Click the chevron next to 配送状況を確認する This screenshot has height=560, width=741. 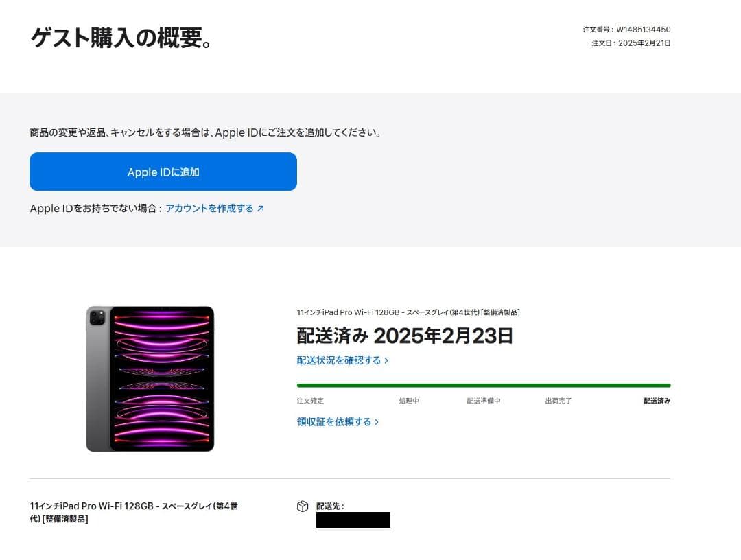coord(386,360)
